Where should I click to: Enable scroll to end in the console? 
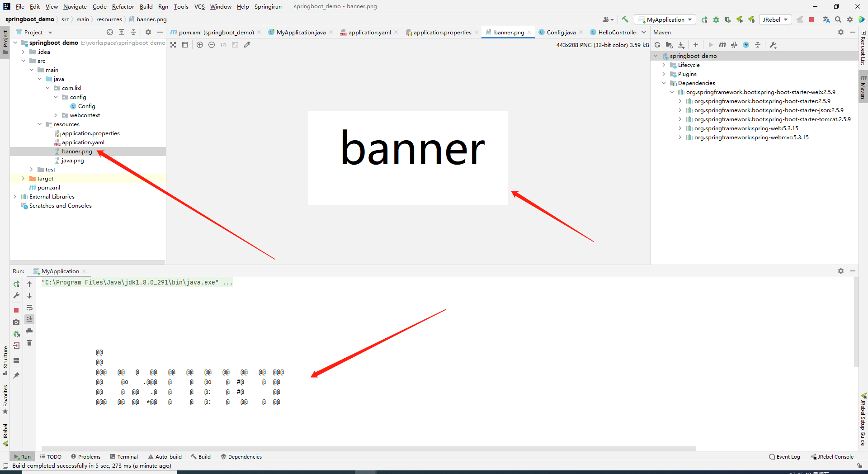pos(29,319)
